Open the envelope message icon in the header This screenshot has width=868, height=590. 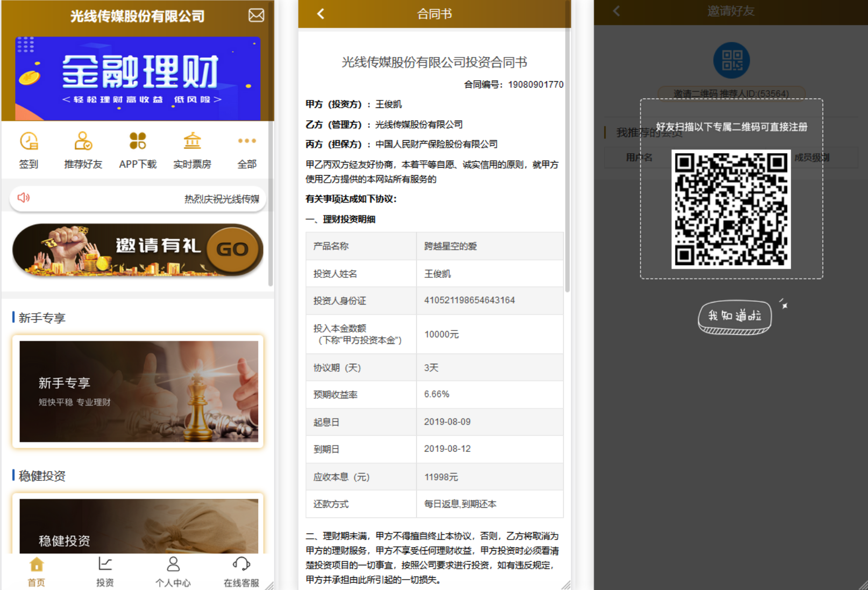(257, 16)
